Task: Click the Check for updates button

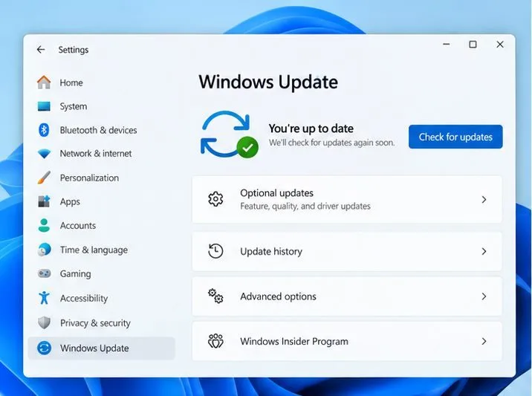Action: (x=455, y=137)
